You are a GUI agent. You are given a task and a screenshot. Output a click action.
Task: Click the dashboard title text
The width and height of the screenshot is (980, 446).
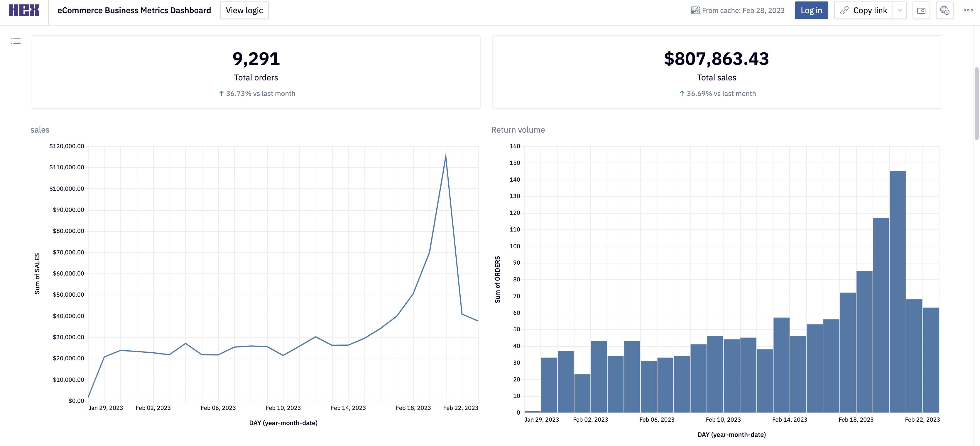click(134, 10)
